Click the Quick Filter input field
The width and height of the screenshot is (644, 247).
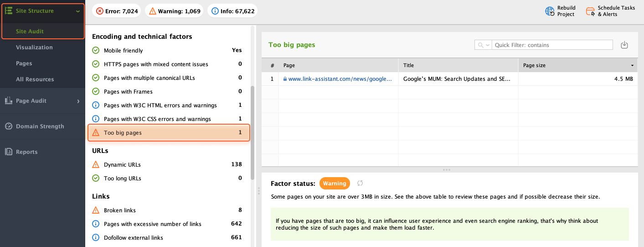552,45
